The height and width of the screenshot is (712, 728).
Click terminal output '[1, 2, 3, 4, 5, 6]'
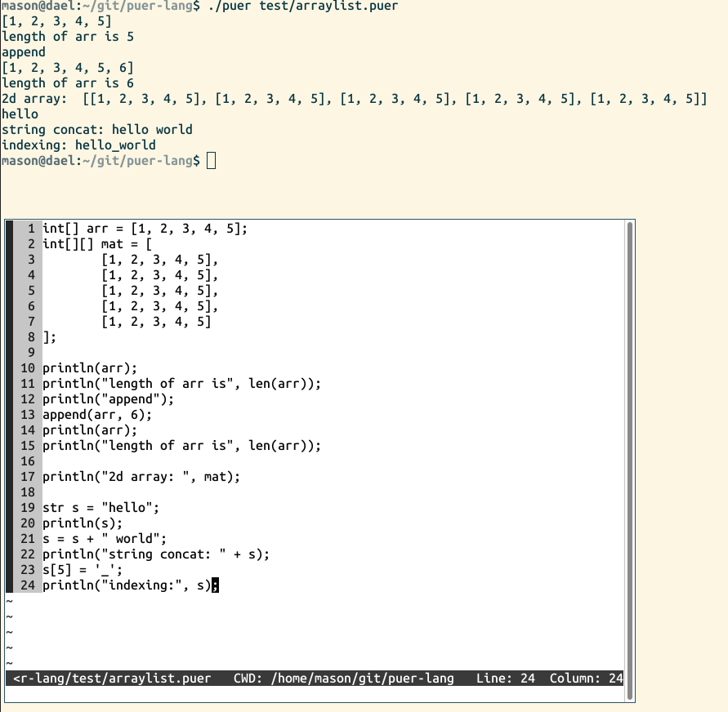point(68,68)
